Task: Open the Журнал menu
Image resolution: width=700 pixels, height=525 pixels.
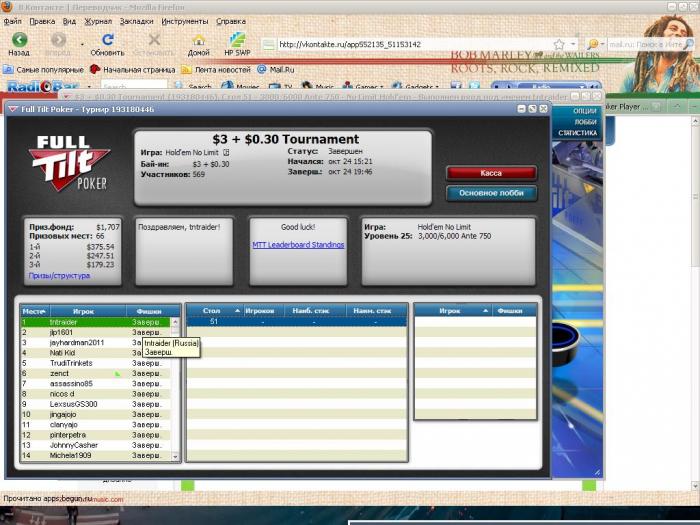Action: click(98, 21)
